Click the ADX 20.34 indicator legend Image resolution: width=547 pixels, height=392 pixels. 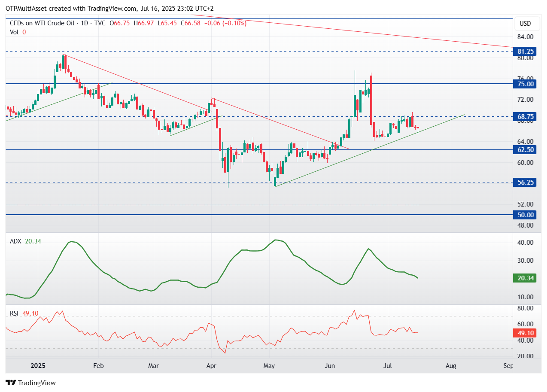[x=25, y=241]
